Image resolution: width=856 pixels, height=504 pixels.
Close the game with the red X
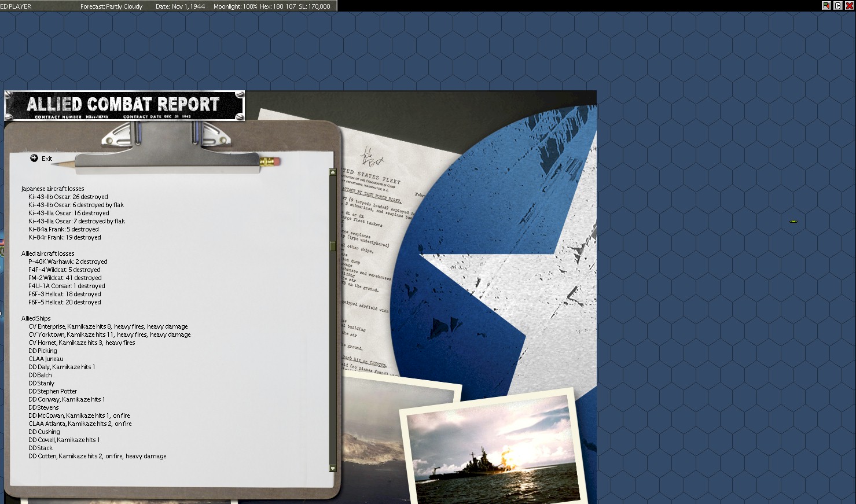[x=850, y=6]
